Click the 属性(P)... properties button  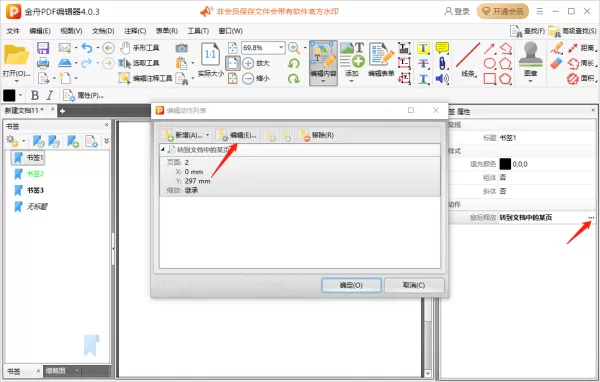(x=83, y=95)
